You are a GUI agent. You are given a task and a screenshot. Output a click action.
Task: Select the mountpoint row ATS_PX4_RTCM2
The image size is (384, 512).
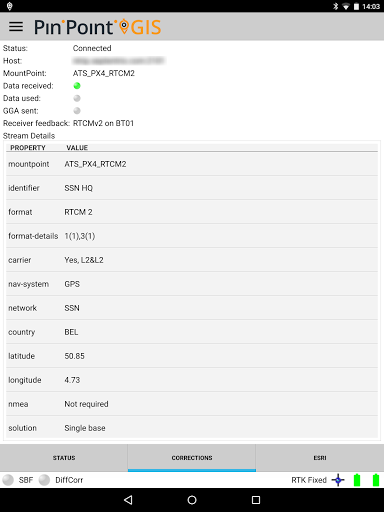click(x=192, y=164)
